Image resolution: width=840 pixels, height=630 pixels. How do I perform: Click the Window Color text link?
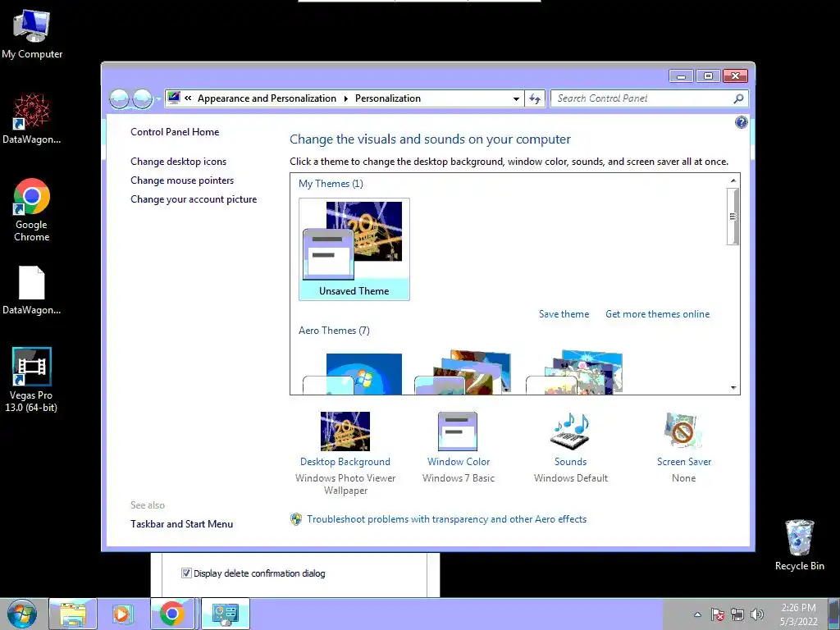(458, 462)
